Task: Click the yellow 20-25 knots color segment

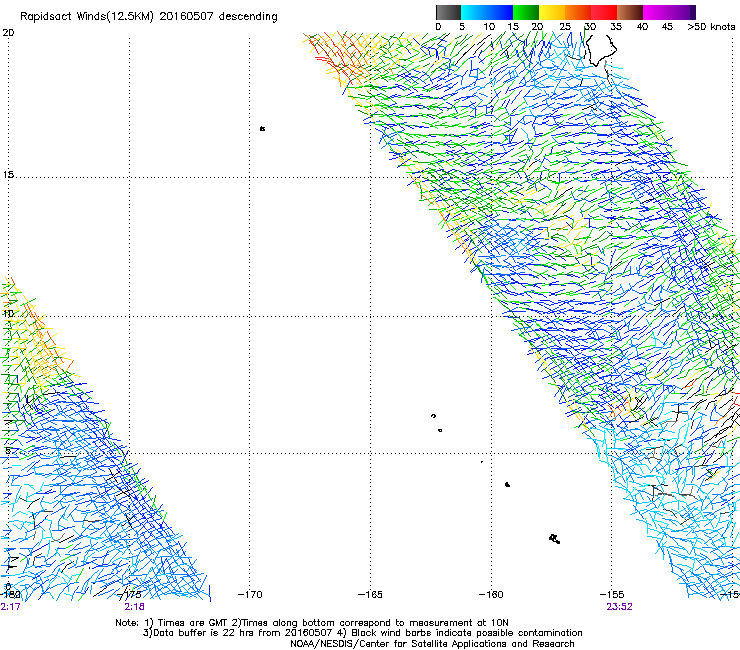Action: tap(552, 12)
